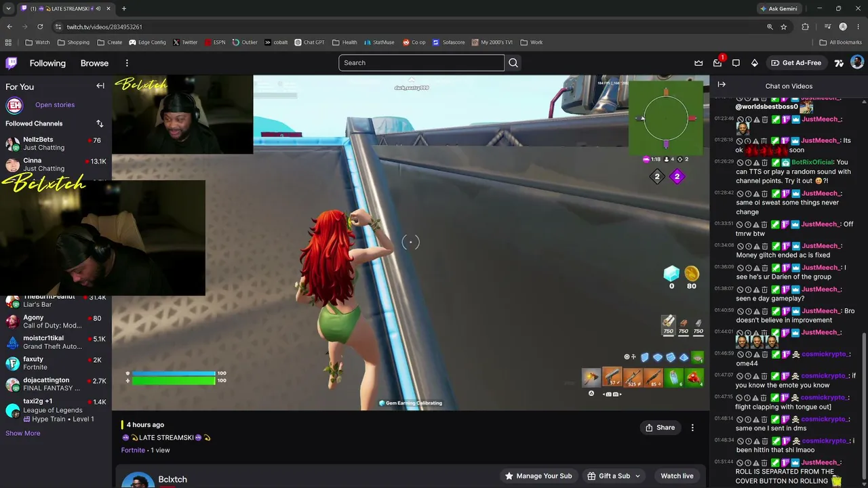Open the All Bookmarks folder

841,42
